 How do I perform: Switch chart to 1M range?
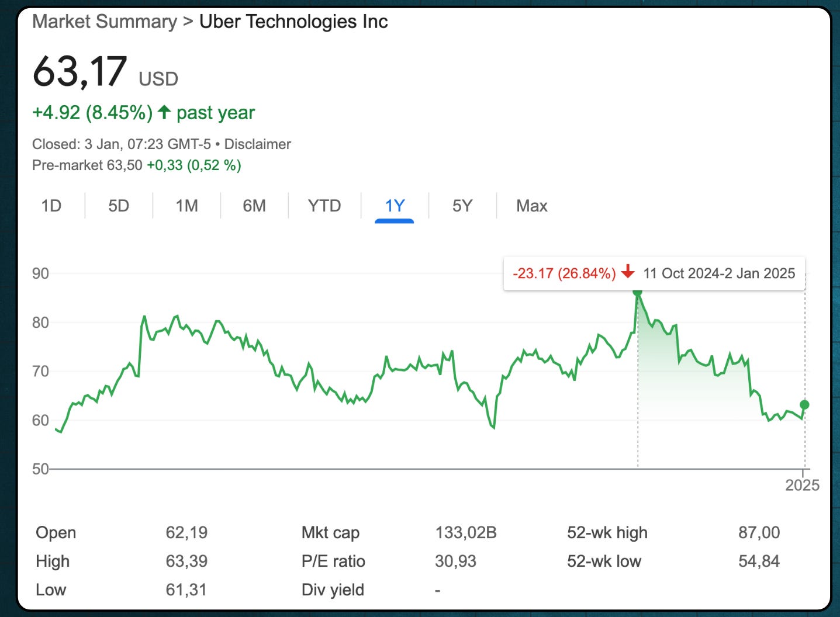187,206
